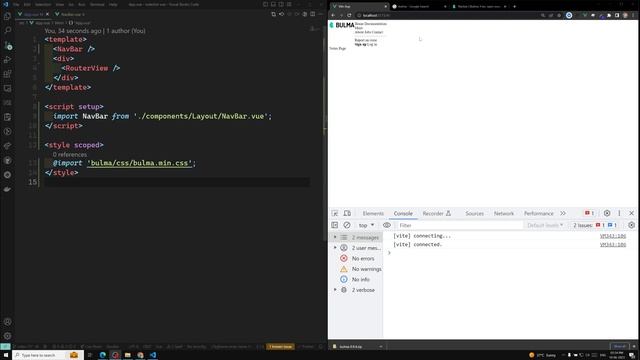The image size is (640, 360).
Task: Switch to the Sources tab in DevTools
Action: pos(474,213)
